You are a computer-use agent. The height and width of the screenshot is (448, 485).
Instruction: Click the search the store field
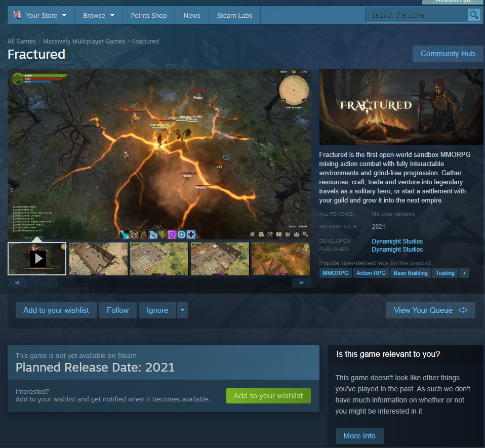click(416, 15)
